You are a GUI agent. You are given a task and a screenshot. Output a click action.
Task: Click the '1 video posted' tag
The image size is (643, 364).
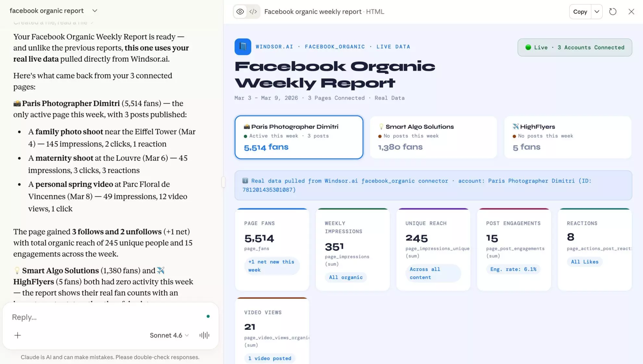(x=270, y=358)
